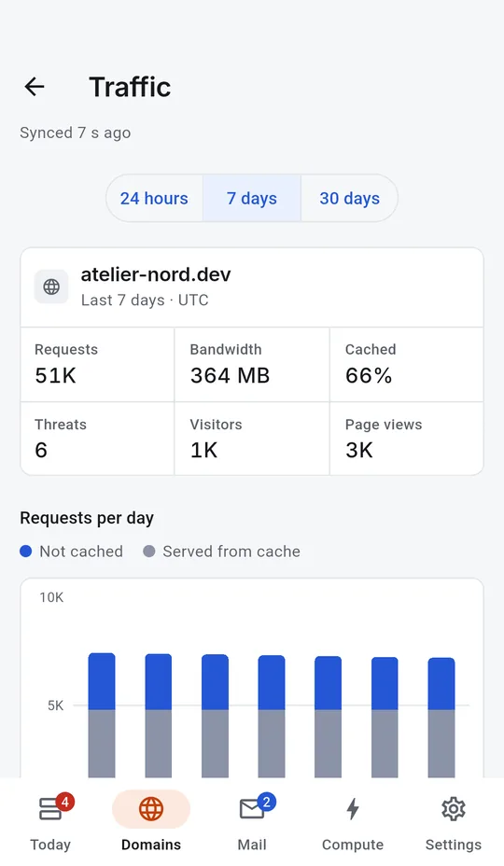Open the Mail tab envelope icon

point(251,810)
